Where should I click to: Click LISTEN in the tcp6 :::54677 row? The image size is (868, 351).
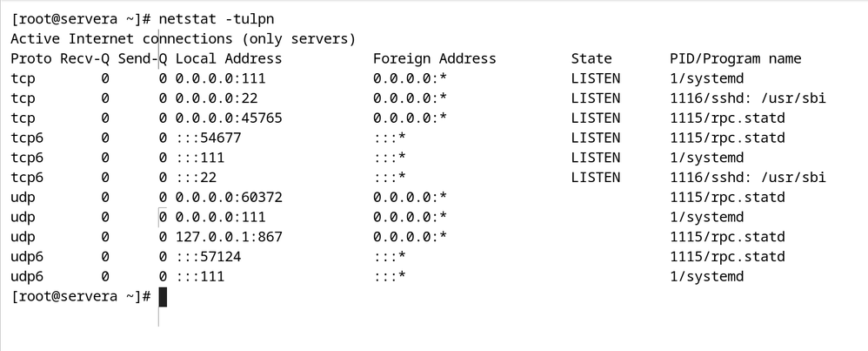click(x=596, y=138)
